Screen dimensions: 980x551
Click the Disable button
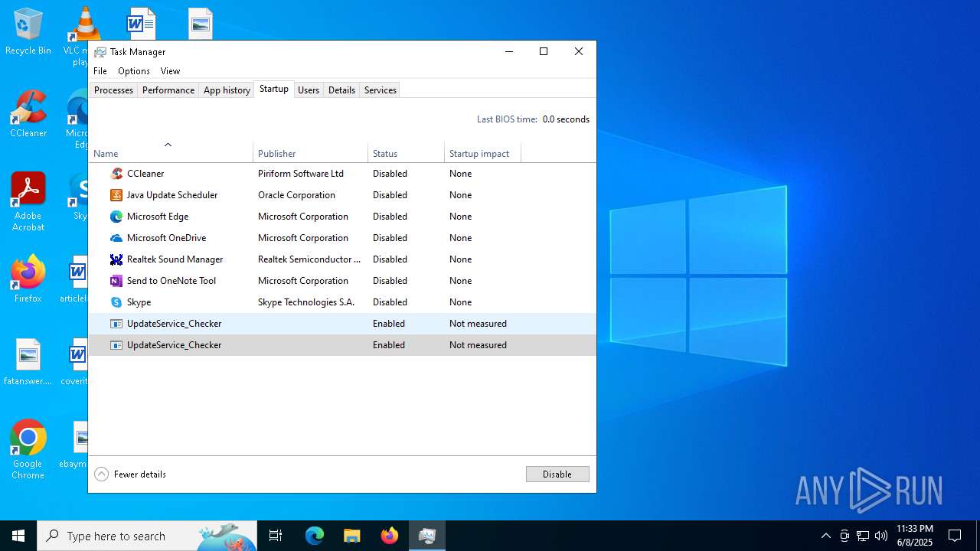click(x=557, y=474)
